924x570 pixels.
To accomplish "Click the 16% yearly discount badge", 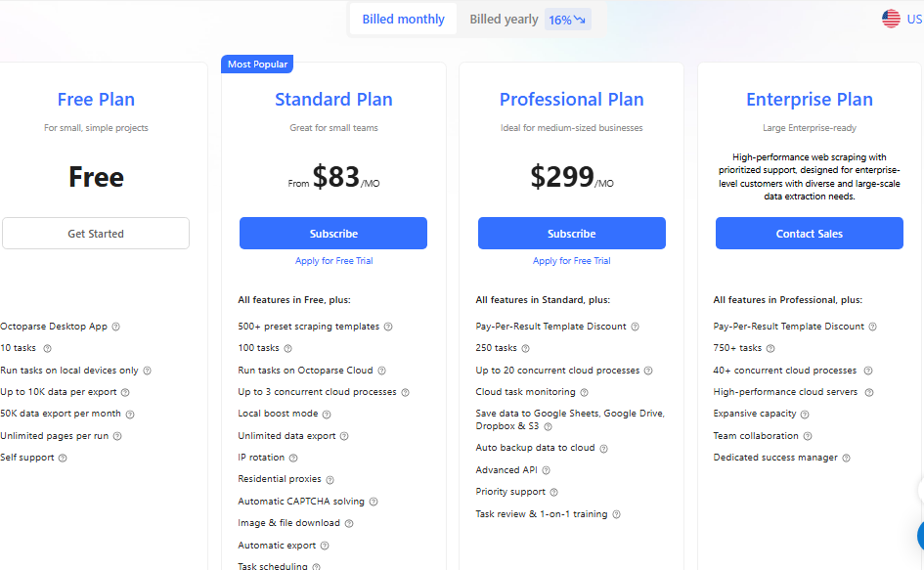I will (567, 20).
